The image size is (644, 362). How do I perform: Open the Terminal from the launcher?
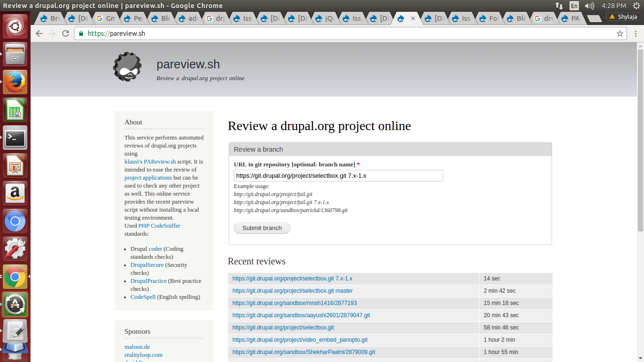coord(15,138)
